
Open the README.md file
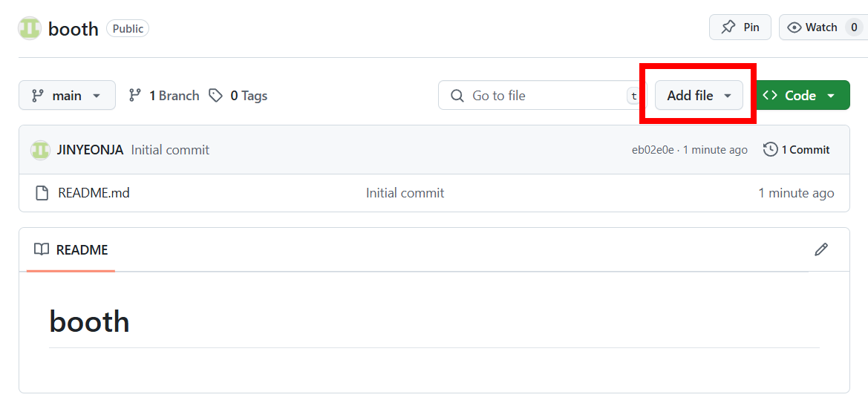[94, 193]
